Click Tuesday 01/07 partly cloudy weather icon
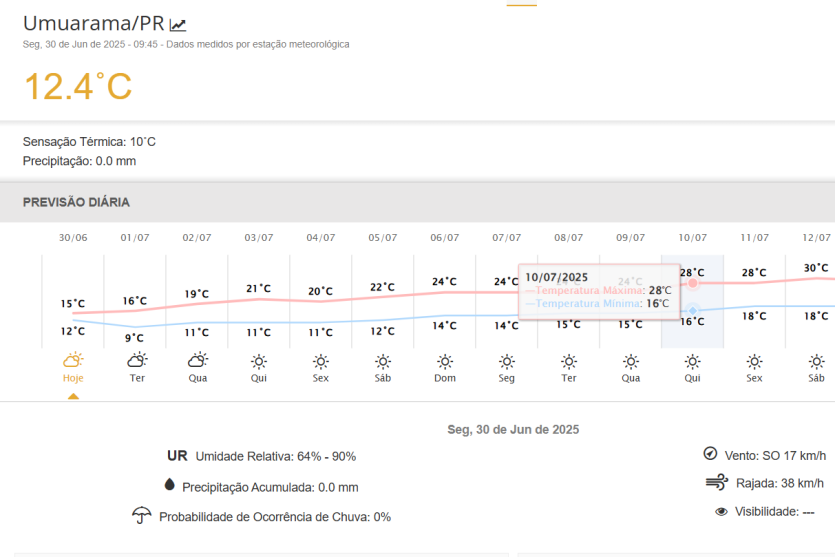Screen dimensions: 835x557 [136, 360]
